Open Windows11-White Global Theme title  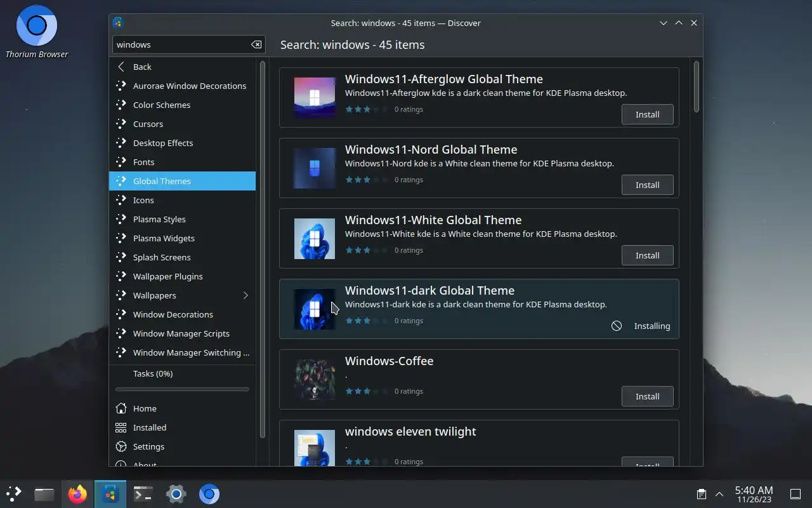(x=433, y=220)
